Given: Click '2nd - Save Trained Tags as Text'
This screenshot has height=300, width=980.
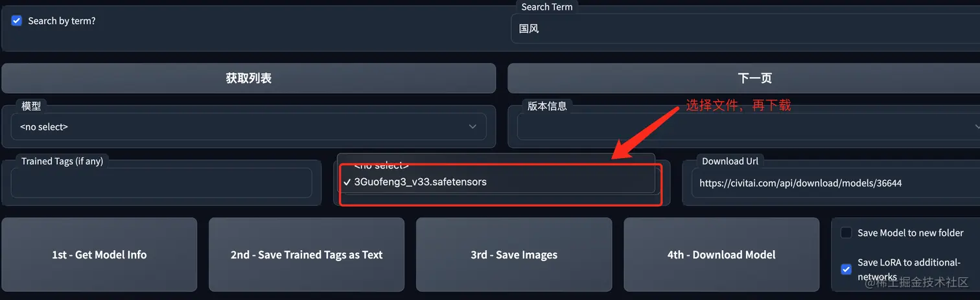Looking at the screenshot, I should tap(307, 255).
